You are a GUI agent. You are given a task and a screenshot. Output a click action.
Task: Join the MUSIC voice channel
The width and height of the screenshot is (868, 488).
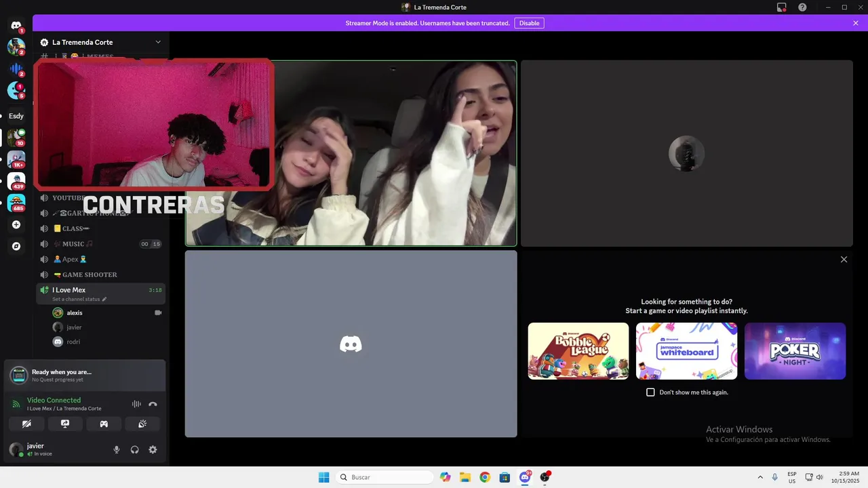pyautogui.click(x=100, y=244)
